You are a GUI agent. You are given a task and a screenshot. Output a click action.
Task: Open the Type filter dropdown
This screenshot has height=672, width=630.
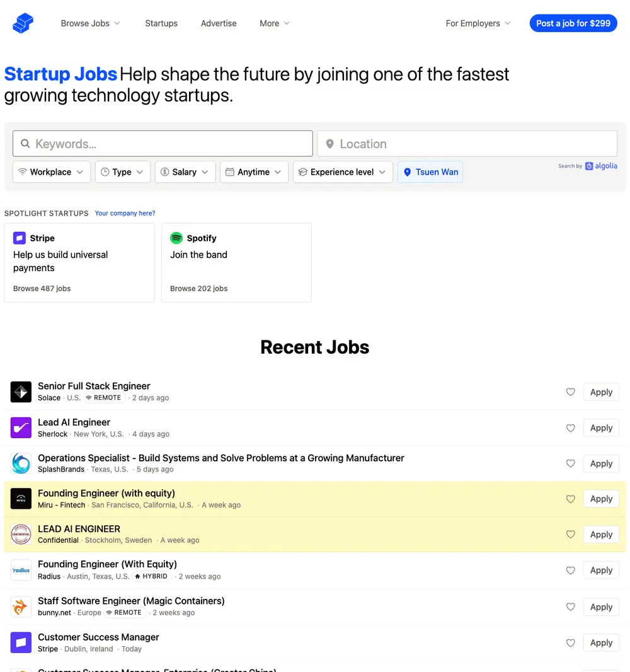(x=122, y=172)
